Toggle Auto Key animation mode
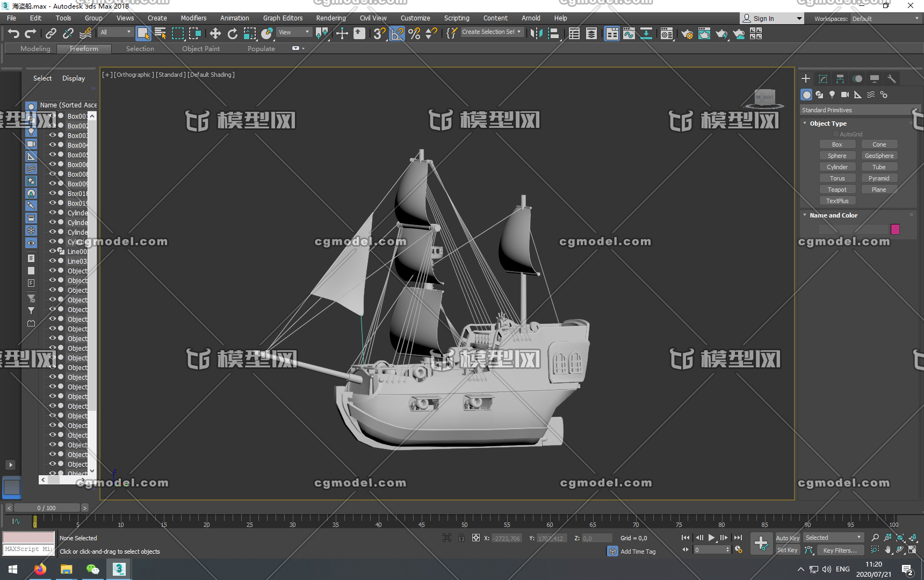 click(788, 537)
